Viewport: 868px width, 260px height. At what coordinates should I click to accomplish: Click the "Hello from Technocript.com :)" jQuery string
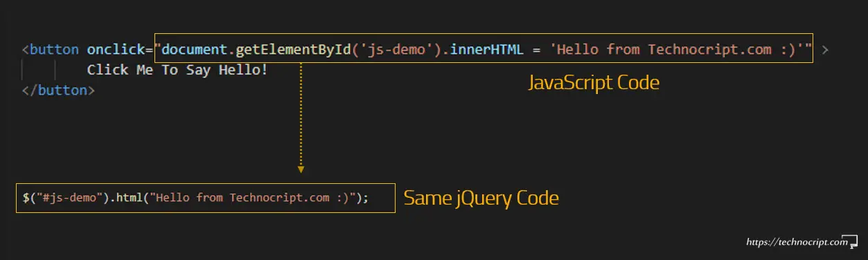click(251, 198)
